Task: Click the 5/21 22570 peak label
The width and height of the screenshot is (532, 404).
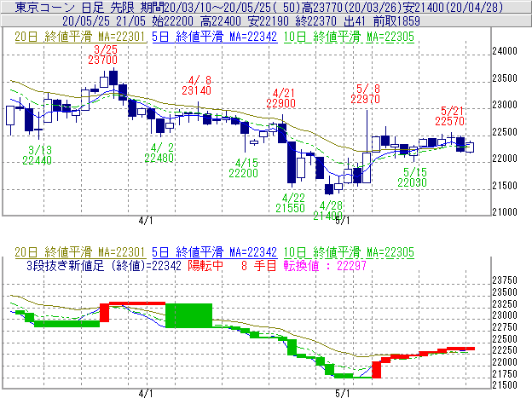Action: coord(450,116)
